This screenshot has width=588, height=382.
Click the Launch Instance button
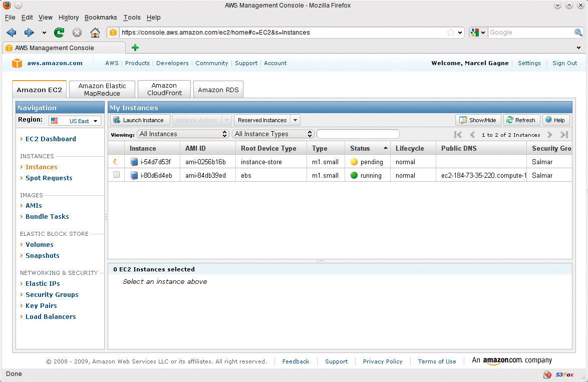click(x=140, y=120)
